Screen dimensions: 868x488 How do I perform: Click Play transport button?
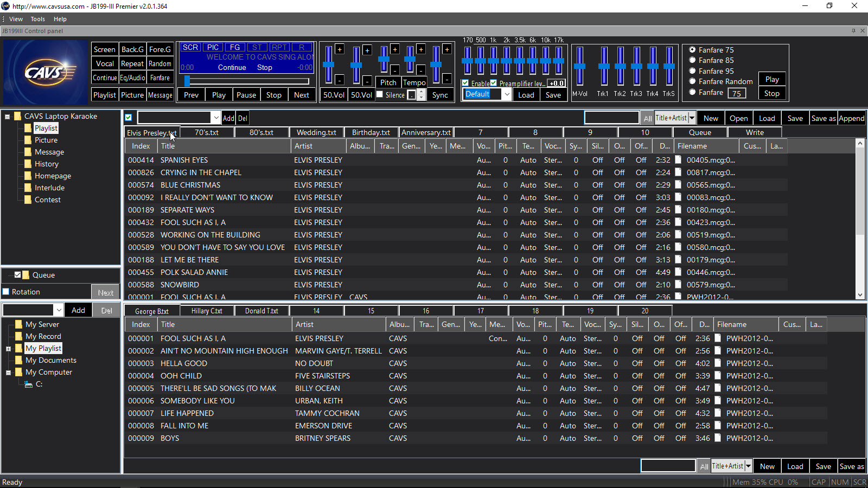point(219,95)
